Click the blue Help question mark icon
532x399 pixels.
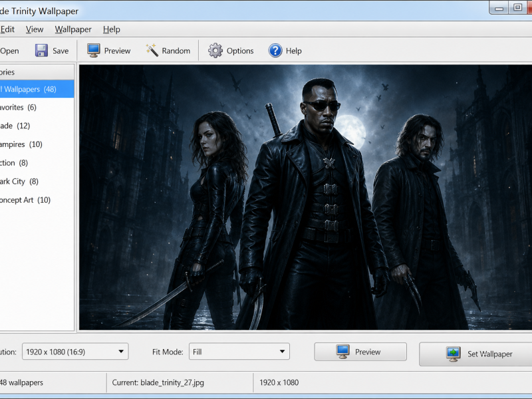click(x=275, y=51)
